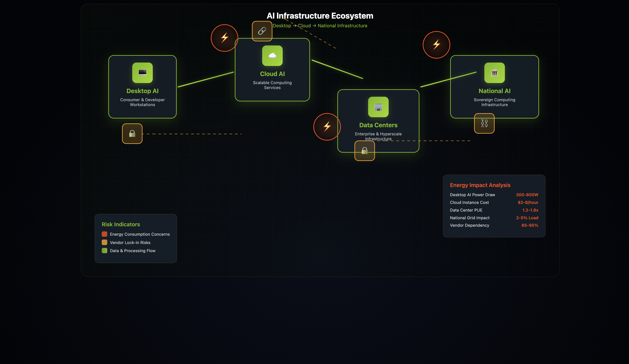
Task: Click the chains icon under National AI
Action: [484, 123]
